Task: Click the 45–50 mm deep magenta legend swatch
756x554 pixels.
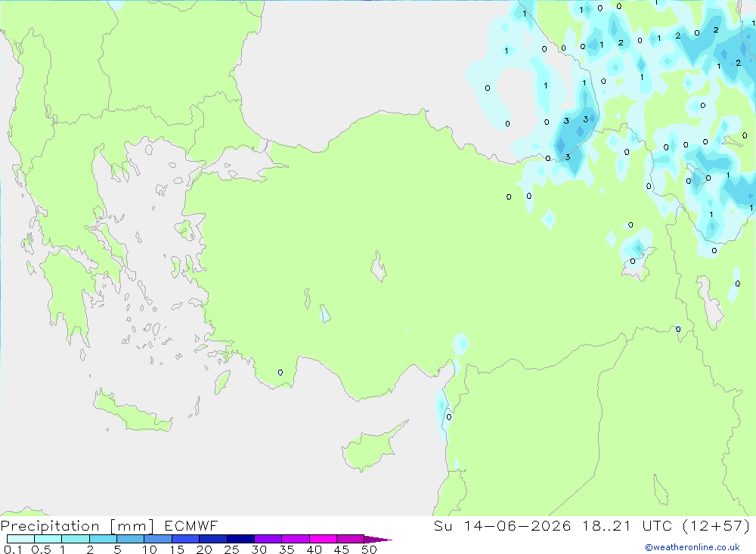Action: 351,539
